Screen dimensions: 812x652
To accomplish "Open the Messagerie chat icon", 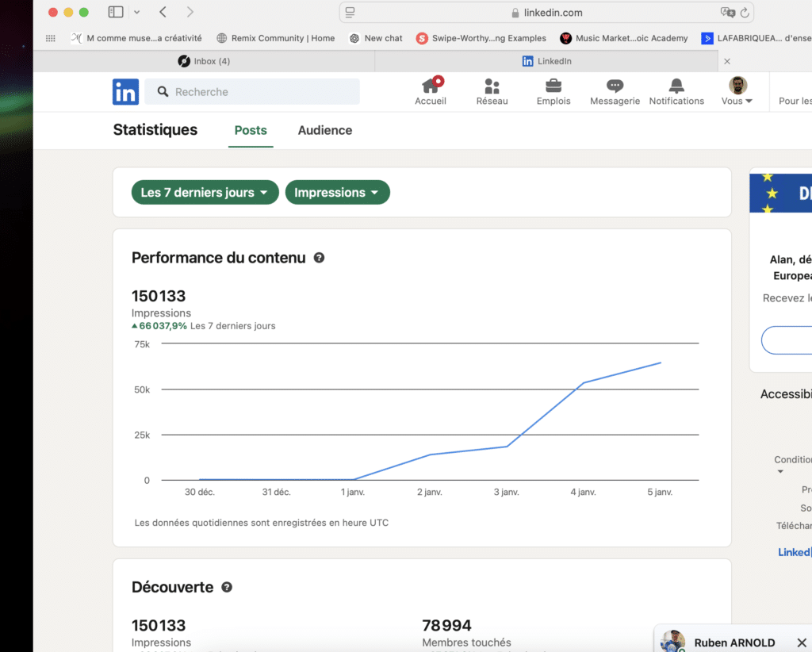I will click(615, 86).
